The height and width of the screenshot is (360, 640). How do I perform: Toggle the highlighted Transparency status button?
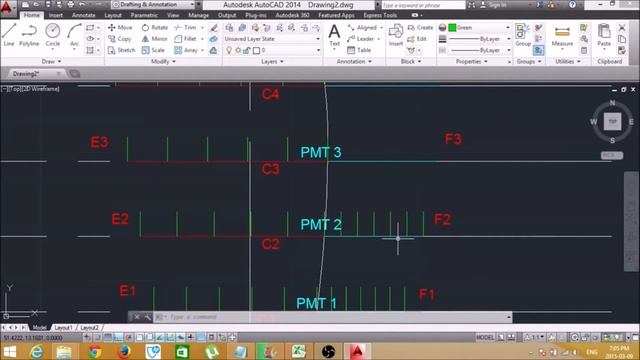201,337
